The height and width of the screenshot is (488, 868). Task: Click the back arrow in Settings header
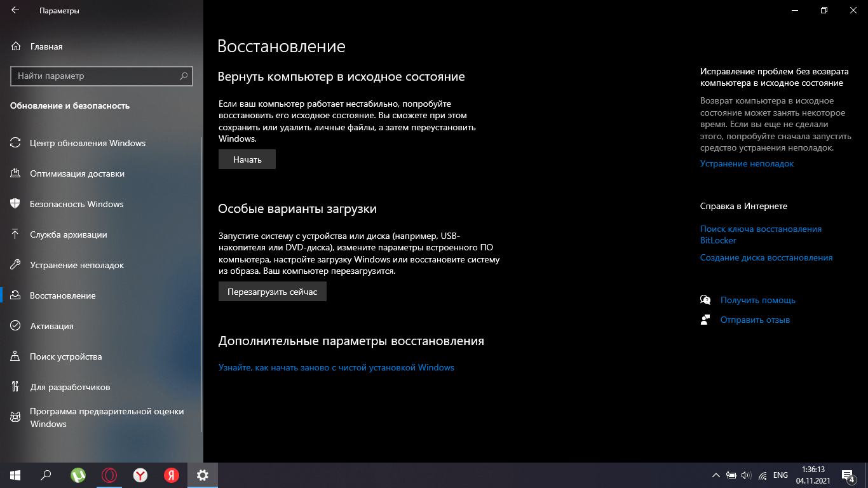tap(15, 11)
